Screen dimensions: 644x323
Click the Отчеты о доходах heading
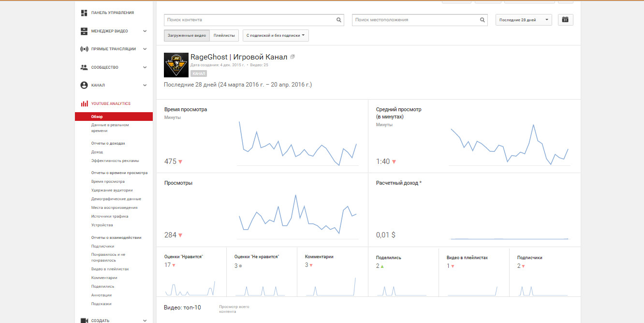(x=108, y=143)
